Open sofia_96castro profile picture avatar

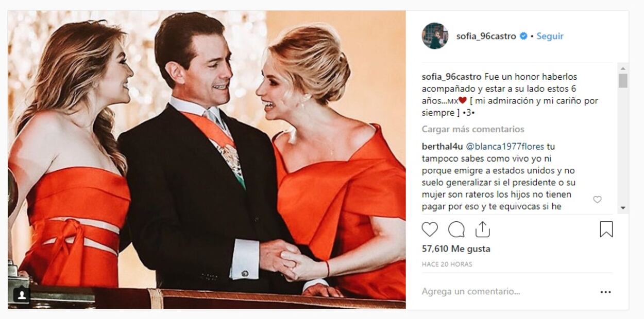click(x=435, y=36)
